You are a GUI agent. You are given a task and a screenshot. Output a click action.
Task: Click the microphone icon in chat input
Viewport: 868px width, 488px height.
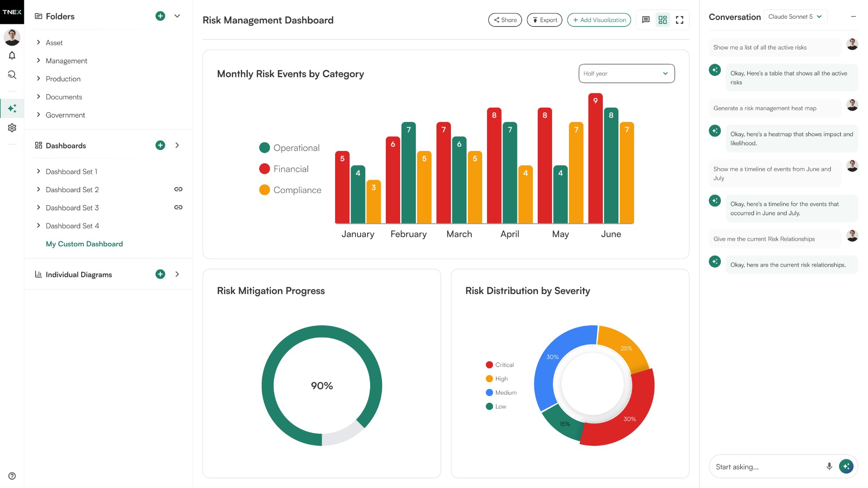(x=829, y=466)
